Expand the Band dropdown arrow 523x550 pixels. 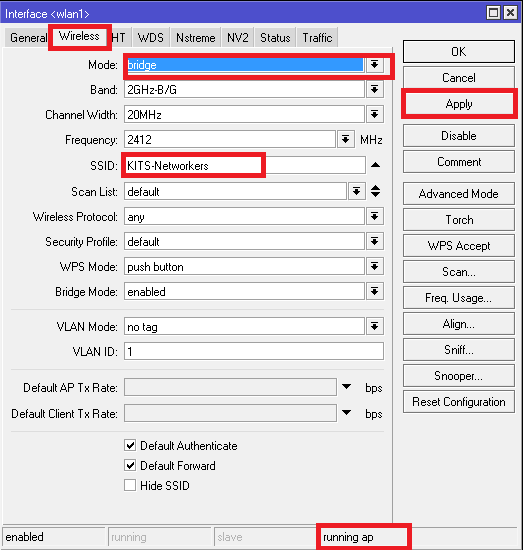(375, 89)
